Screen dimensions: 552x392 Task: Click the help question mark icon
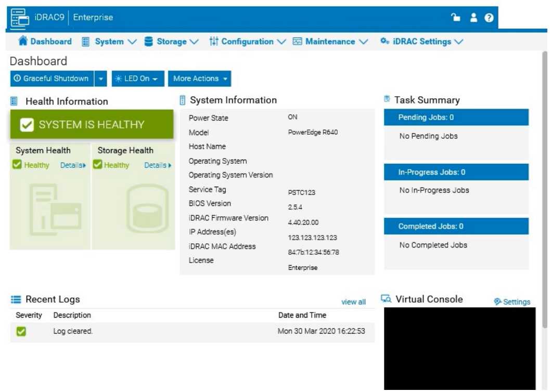(x=488, y=17)
